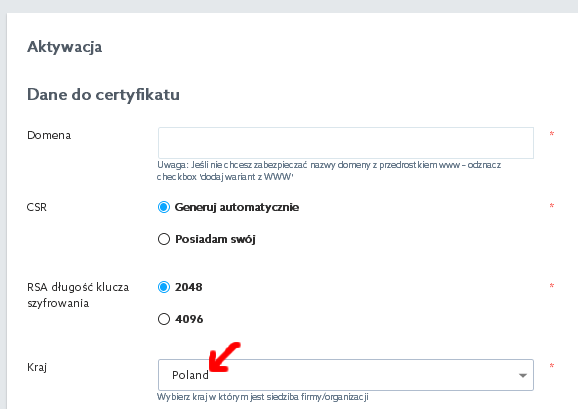
Task: Click the Kraj dropdown arrow
Action: [x=523, y=375]
